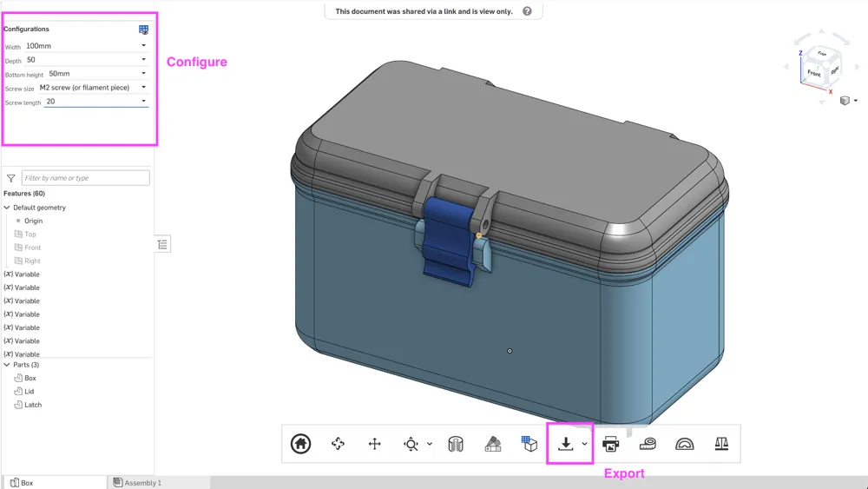Open the Screw length 20 dropdown
Viewport: 868px width, 489px height.
point(96,102)
